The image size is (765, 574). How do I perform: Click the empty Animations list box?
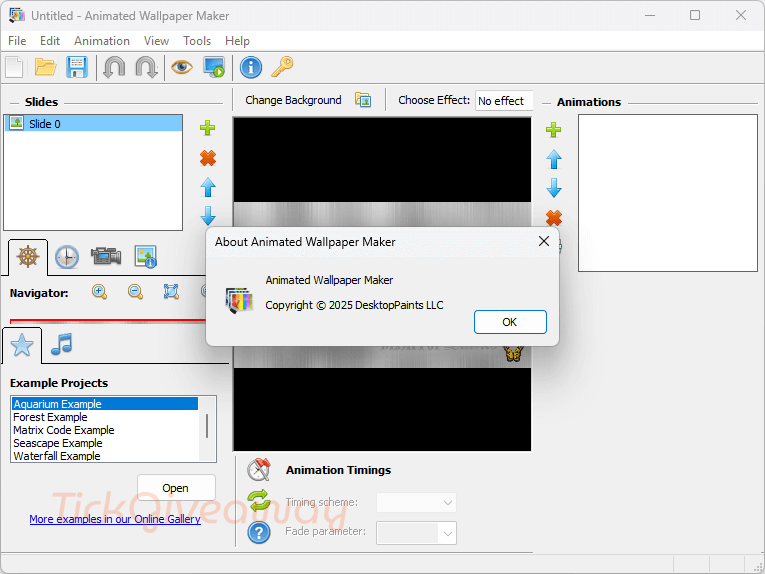click(x=667, y=193)
